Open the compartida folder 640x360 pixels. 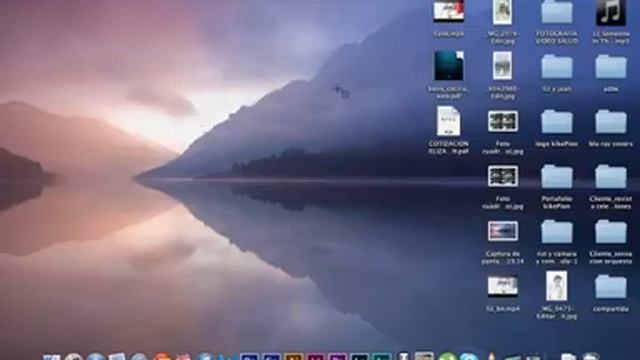coord(611,287)
